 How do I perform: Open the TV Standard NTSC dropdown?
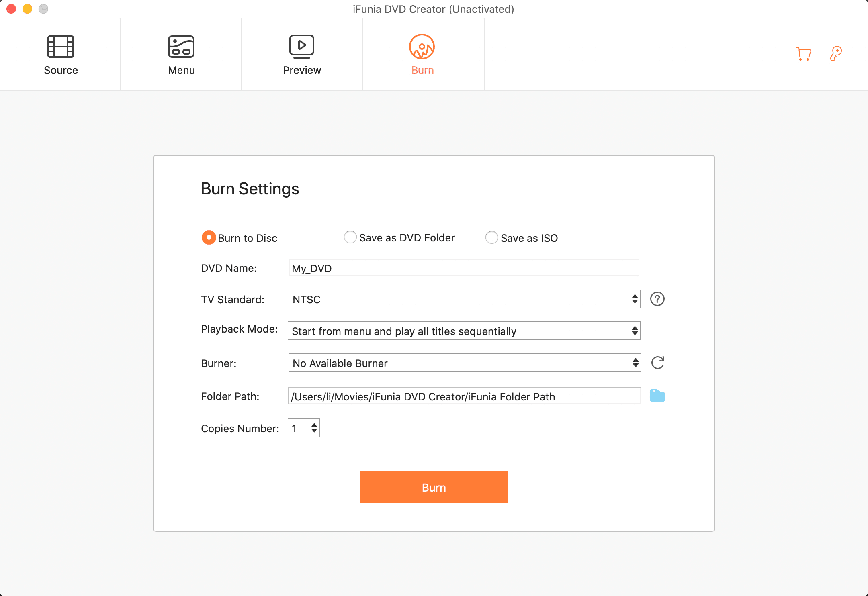pyautogui.click(x=464, y=299)
